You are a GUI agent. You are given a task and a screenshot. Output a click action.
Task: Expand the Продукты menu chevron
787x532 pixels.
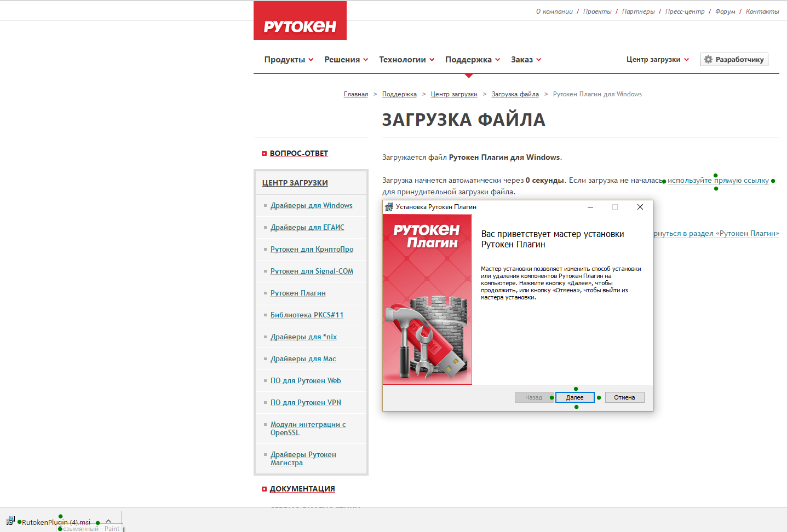[x=311, y=60]
